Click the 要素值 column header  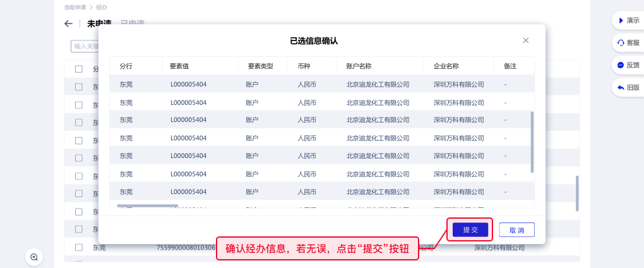point(180,66)
